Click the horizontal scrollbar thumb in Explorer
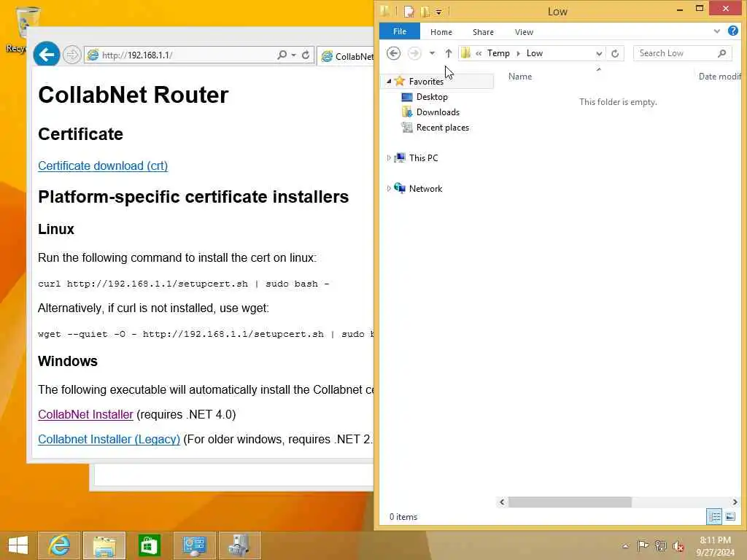Image resolution: width=747 pixels, height=560 pixels. point(570,502)
